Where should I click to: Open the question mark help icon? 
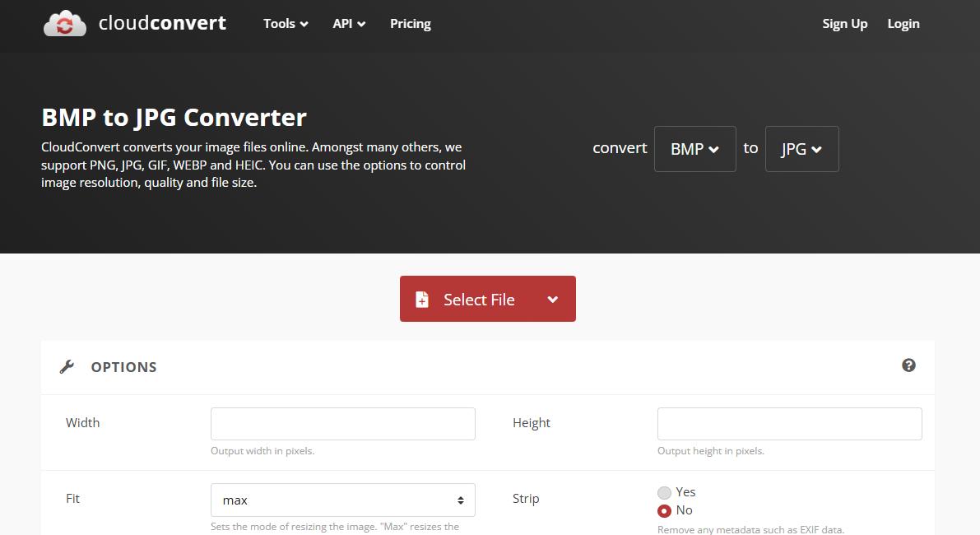909,365
